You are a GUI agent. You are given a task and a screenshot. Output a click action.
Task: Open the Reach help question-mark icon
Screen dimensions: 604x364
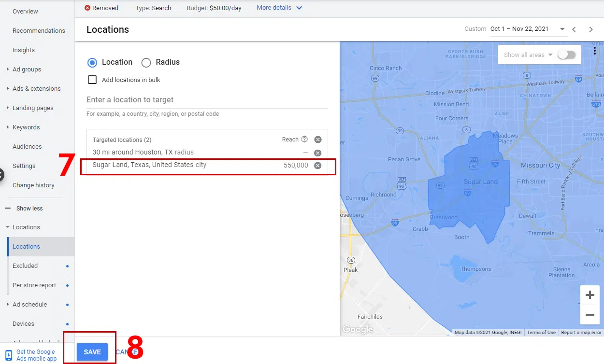pos(304,139)
